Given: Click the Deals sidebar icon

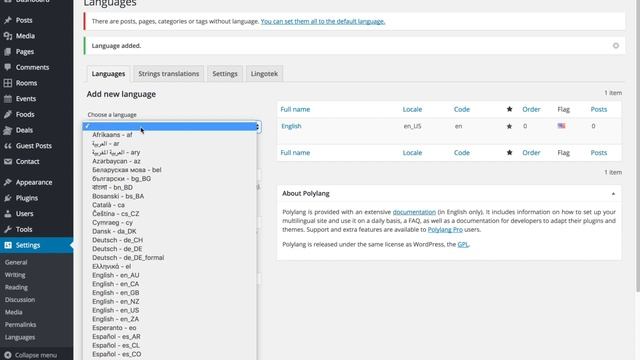Looking at the screenshot, I should (x=8, y=130).
